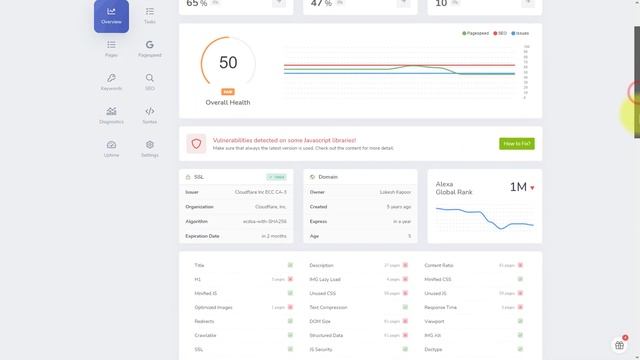Click the DOM Size failed status box

click(405, 321)
